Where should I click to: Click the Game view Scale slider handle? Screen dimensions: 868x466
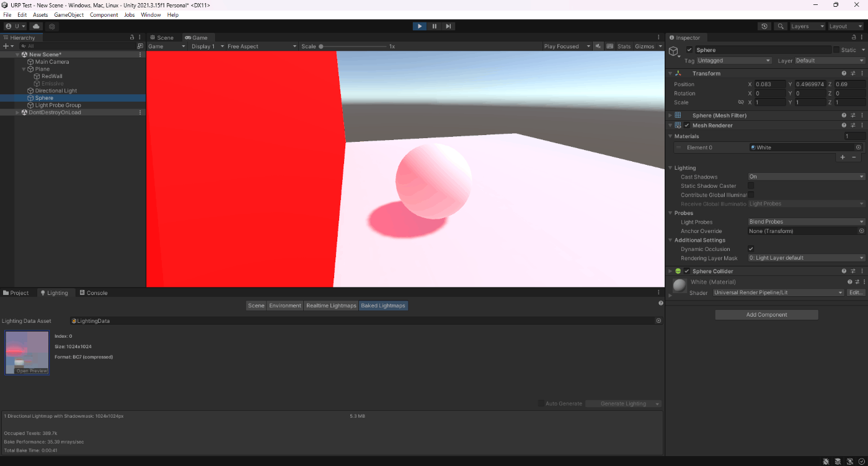(321, 46)
